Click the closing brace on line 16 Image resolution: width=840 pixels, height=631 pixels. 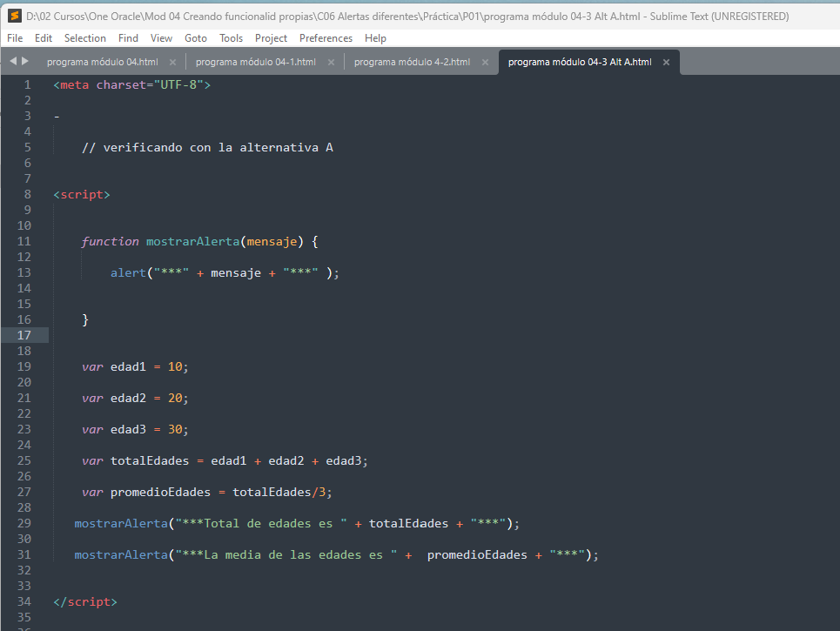[85, 319]
